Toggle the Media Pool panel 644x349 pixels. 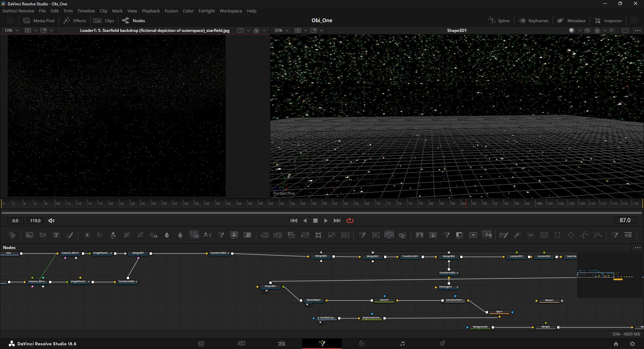coord(39,20)
